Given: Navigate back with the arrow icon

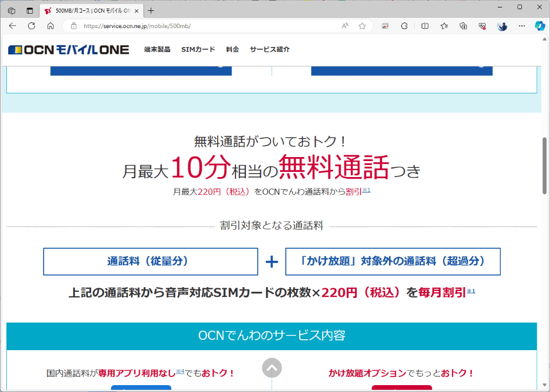Looking at the screenshot, I should [x=13, y=26].
